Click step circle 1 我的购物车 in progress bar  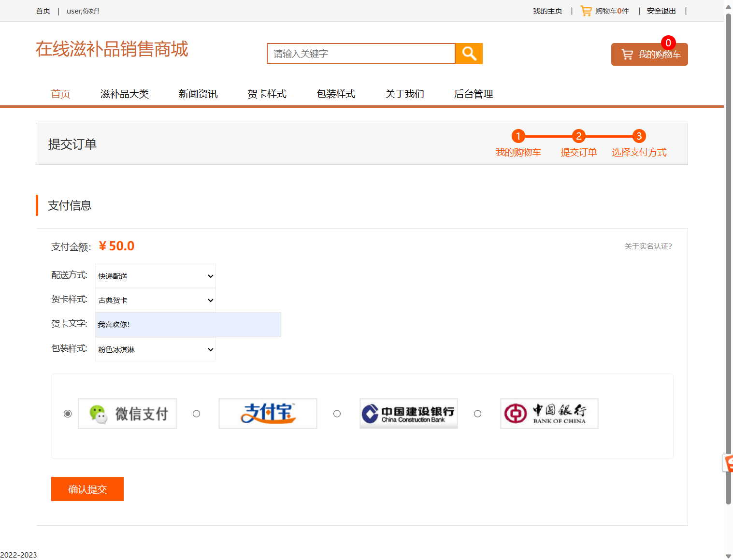click(x=518, y=136)
